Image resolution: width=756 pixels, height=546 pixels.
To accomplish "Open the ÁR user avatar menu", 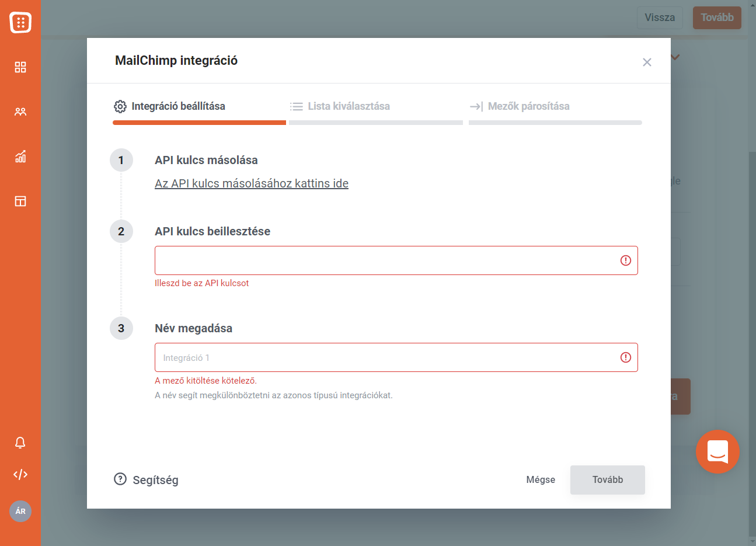I will (x=20, y=511).
